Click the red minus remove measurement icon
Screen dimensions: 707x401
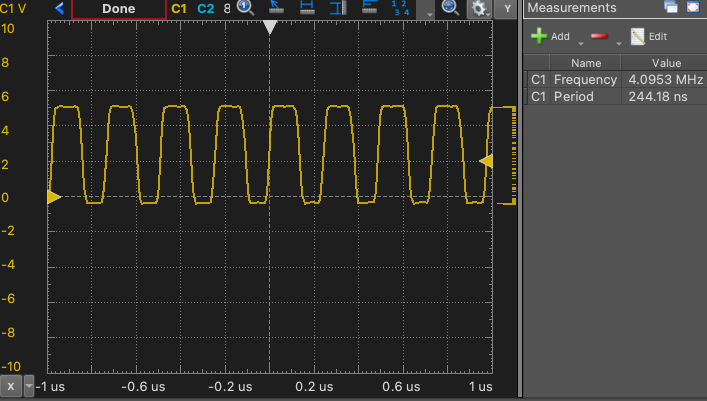click(598, 36)
